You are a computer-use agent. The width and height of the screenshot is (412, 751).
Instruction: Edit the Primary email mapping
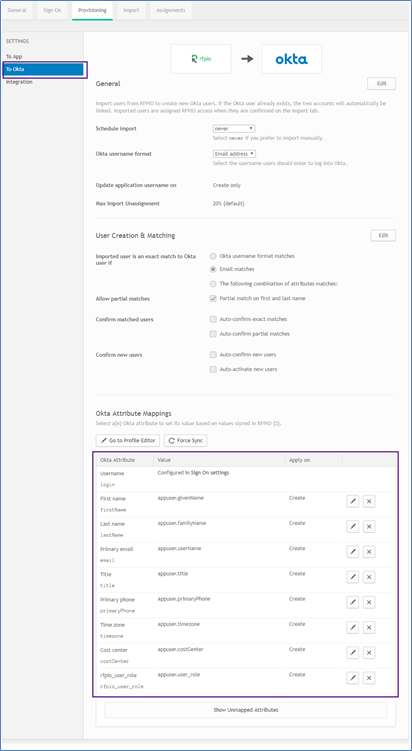point(353,552)
